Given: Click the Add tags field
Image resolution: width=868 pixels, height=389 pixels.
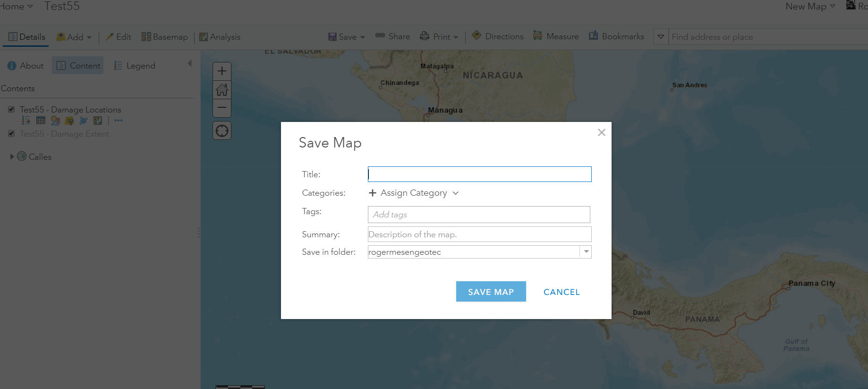Looking at the screenshot, I should click(x=479, y=215).
